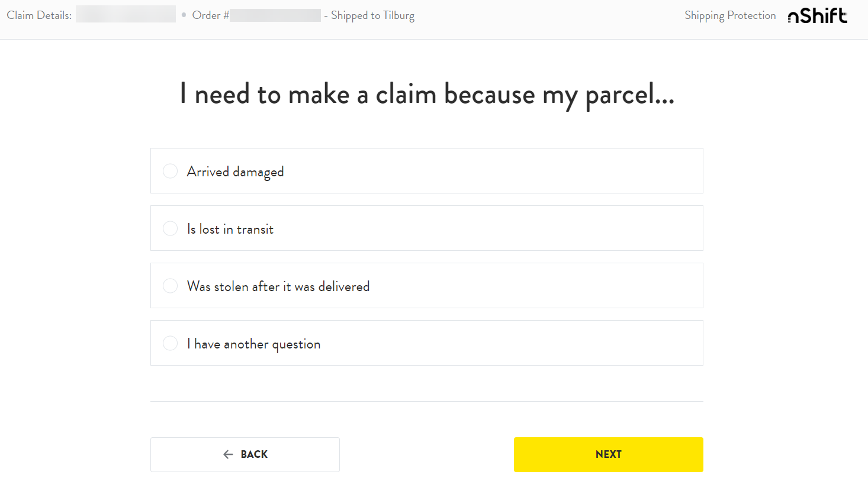Click the blurred claim details value
868x481 pixels.
point(126,14)
